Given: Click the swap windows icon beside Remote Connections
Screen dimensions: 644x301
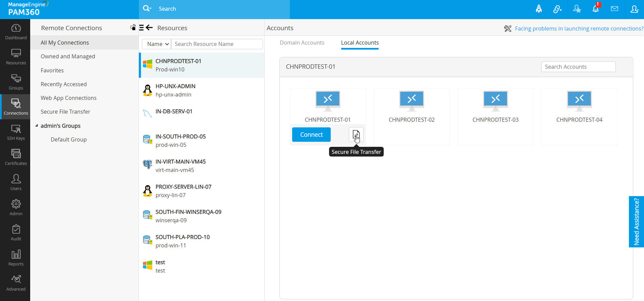Looking at the screenshot, I should tap(133, 27).
